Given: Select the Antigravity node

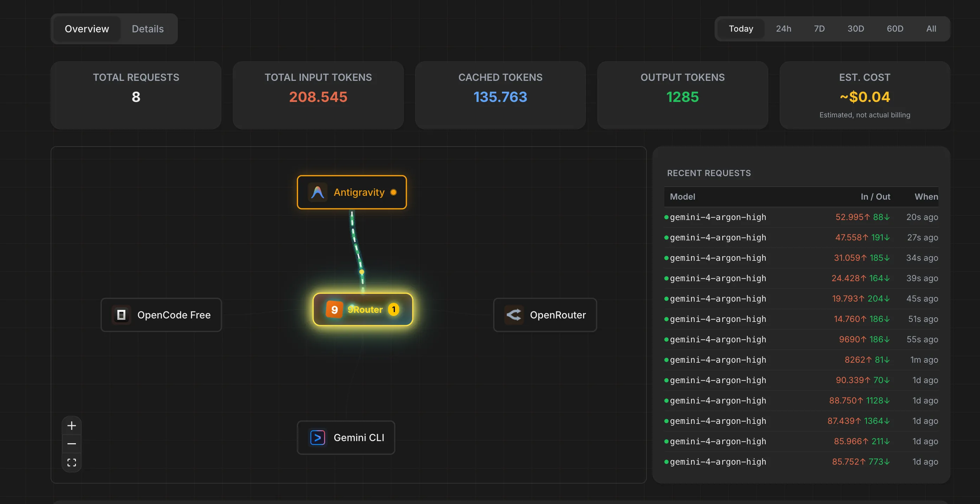Looking at the screenshot, I should (352, 192).
